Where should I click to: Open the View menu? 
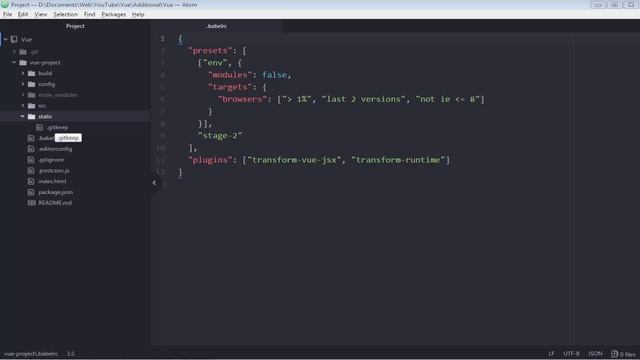pos(40,14)
